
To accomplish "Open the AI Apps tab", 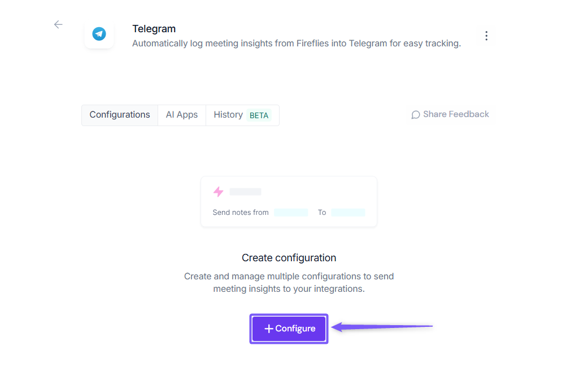I will click(182, 115).
